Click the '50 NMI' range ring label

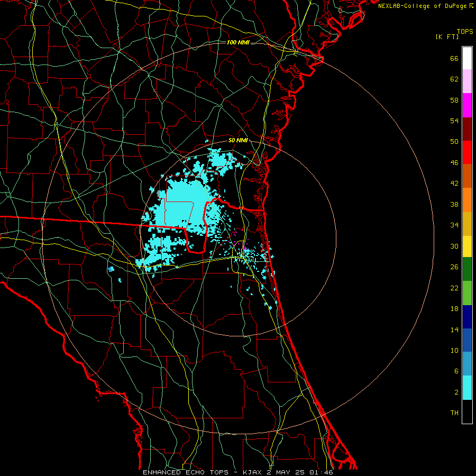[x=239, y=141]
